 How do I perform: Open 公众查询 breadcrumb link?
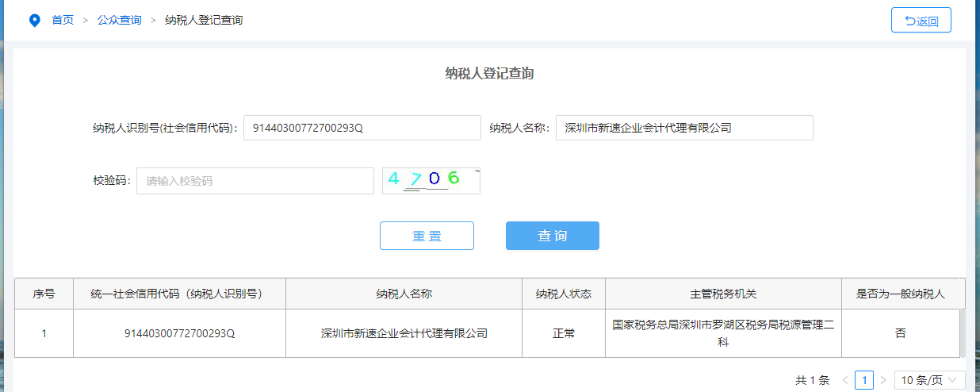tap(119, 21)
